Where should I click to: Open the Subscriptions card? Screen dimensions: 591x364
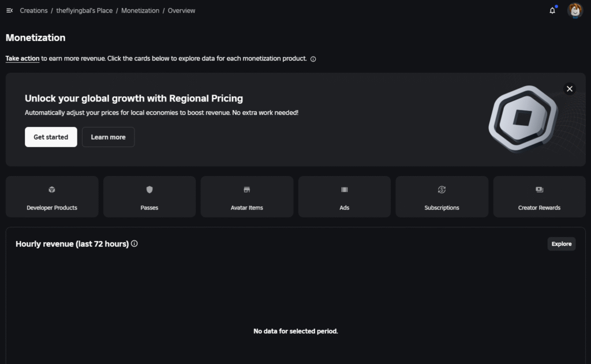tap(442, 196)
